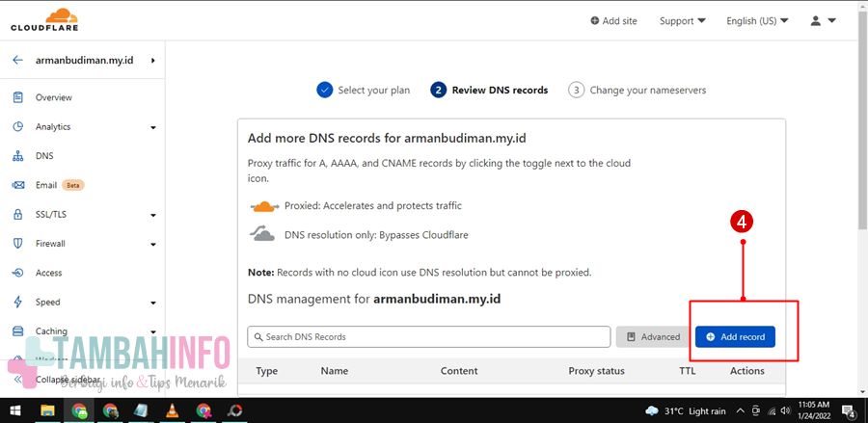Open the Email Beta sidebar item
868x423 pixels.
point(48,185)
